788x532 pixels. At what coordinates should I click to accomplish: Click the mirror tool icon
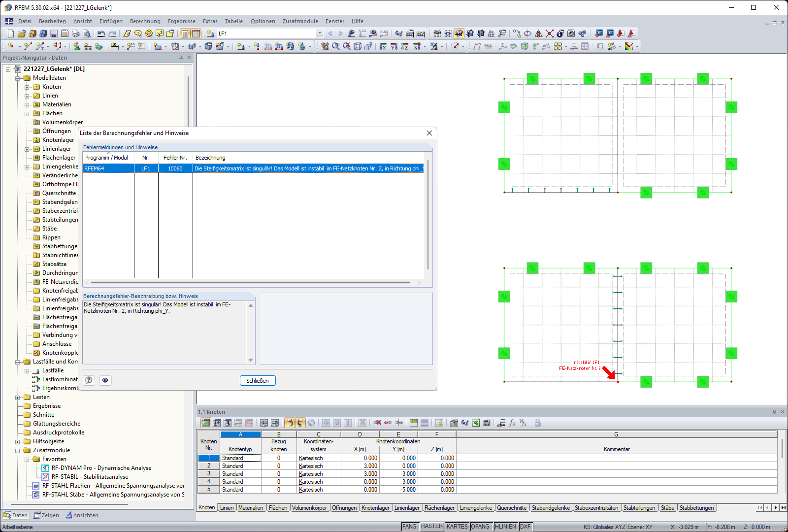(539, 33)
